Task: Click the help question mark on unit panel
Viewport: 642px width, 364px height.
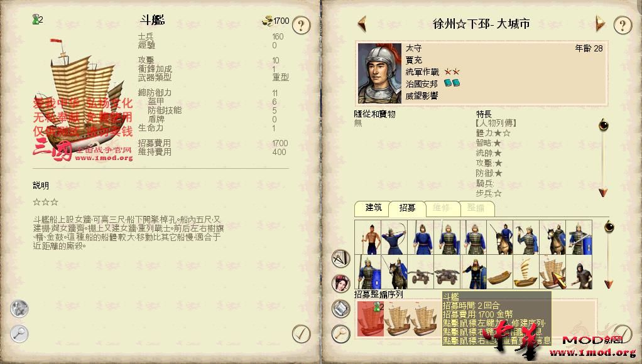Action: pos(301,25)
